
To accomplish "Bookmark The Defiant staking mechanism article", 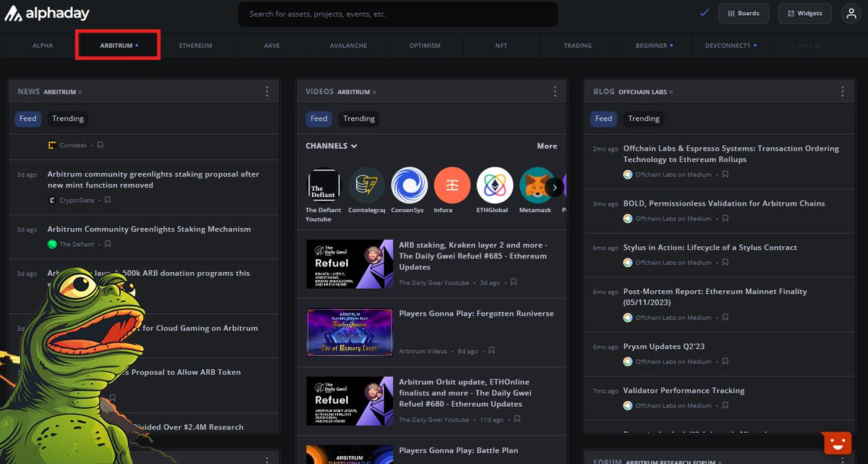I will point(108,244).
